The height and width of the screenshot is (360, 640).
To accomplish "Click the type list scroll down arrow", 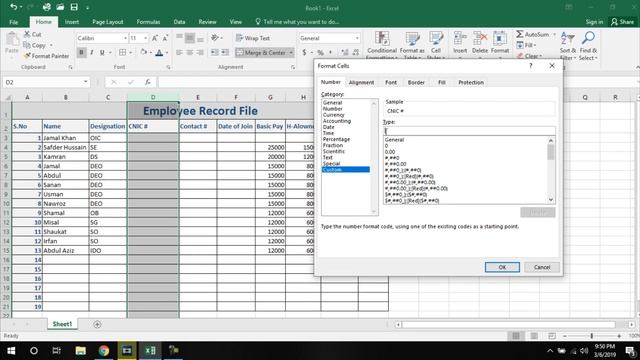I will pyautogui.click(x=551, y=200).
